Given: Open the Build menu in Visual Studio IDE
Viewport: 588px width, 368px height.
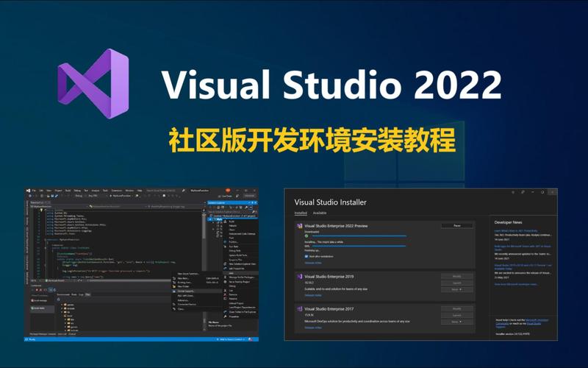Looking at the screenshot, I should pos(68,191).
